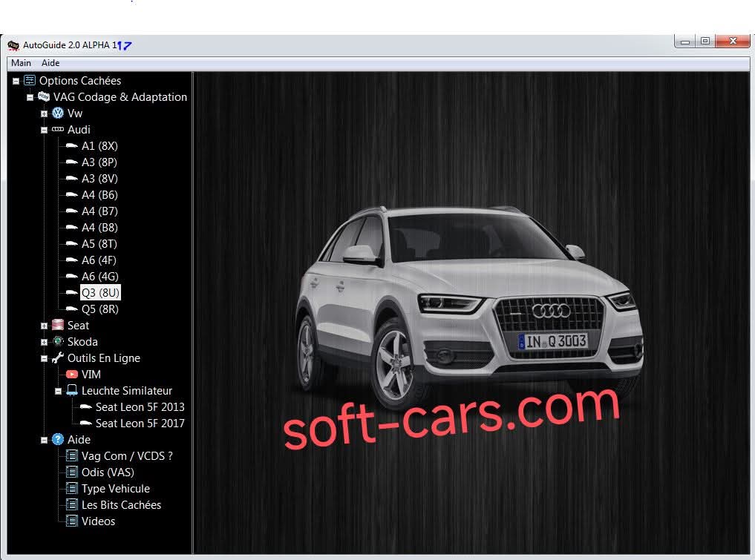755x560 pixels.
Task: Select the A6 (4F) model
Action: pyautogui.click(x=99, y=260)
